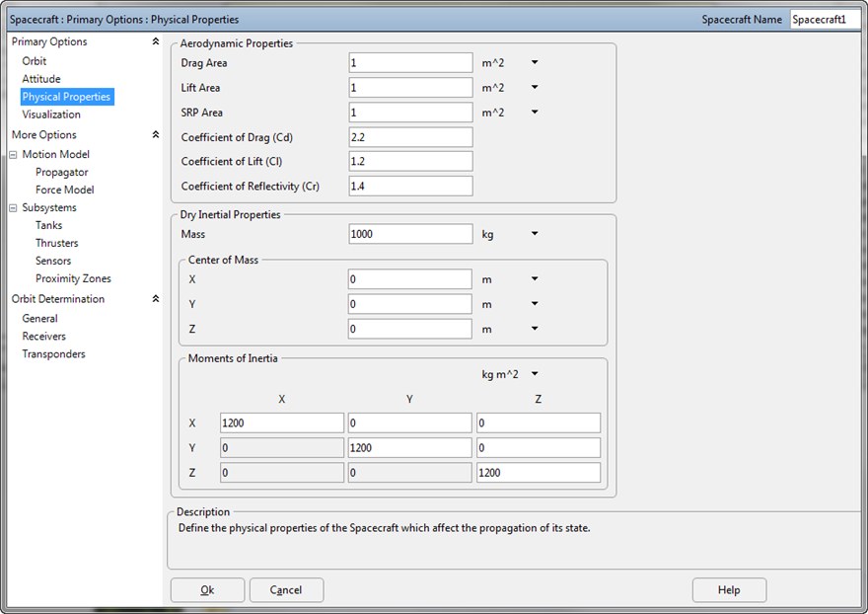Click the Coefficient of Drag (Cd) field
The image size is (868, 614).
(410, 137)
